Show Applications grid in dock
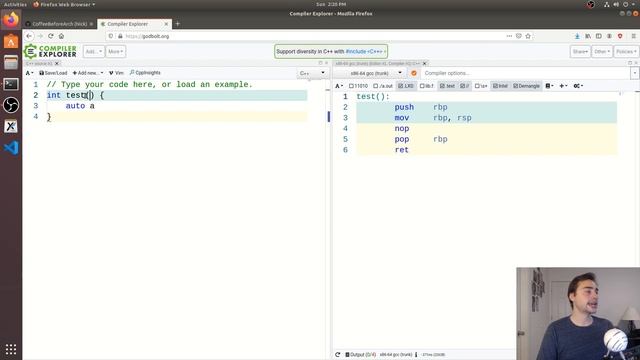This screenshot has width=640, height=360. [11, 349]
